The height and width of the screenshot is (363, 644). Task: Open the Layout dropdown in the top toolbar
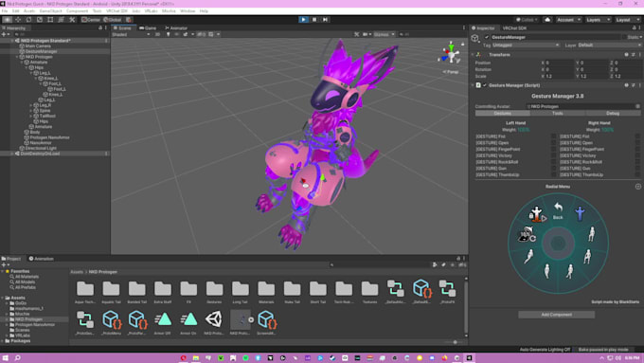click(x=627, y=20)
